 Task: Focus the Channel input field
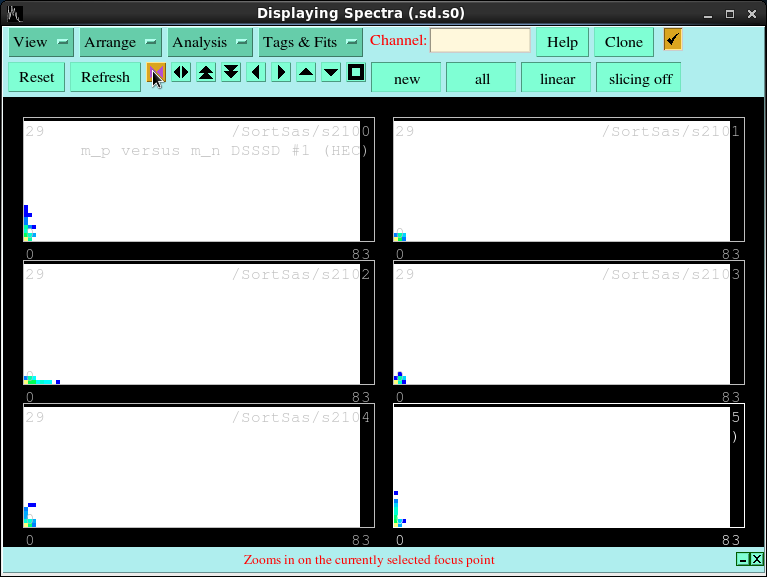[x=480, y=40]
